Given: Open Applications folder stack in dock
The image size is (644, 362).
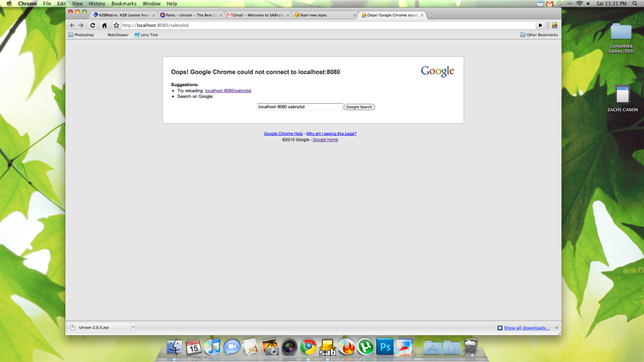Looking at the screenshot, I should pos(432,348).
